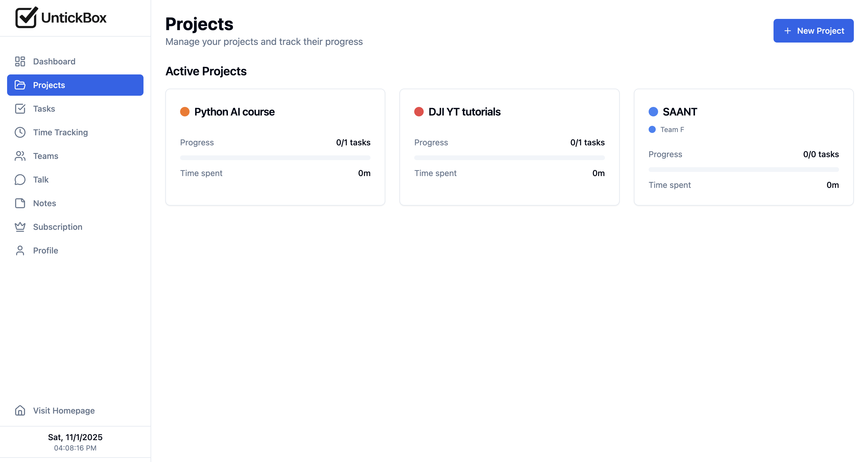Open the DJI YT tutorials project card
This screenshot has width=868, height=462.
(509, 147)
